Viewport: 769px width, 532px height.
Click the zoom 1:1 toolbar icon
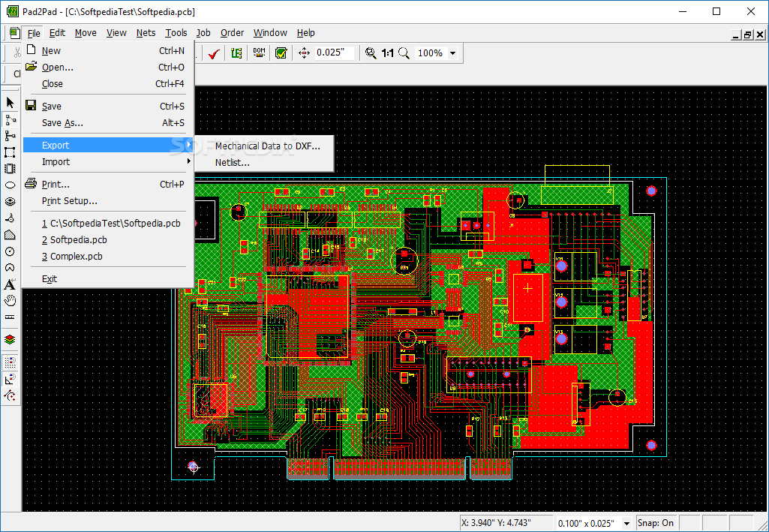(387, 53)
